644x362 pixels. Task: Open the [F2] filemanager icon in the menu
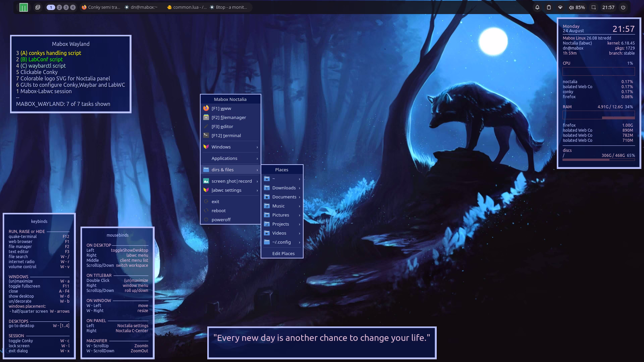pos(206,117)
